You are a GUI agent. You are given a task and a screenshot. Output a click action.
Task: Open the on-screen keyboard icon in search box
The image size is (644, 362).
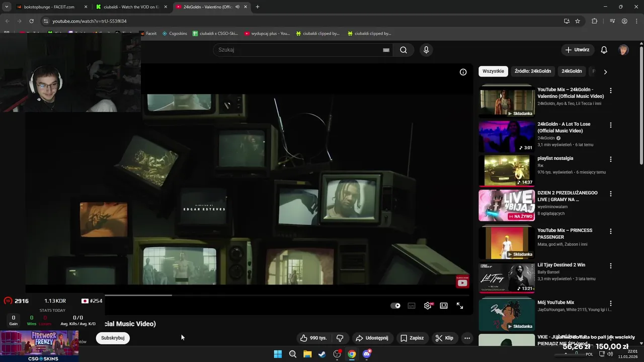386,50
